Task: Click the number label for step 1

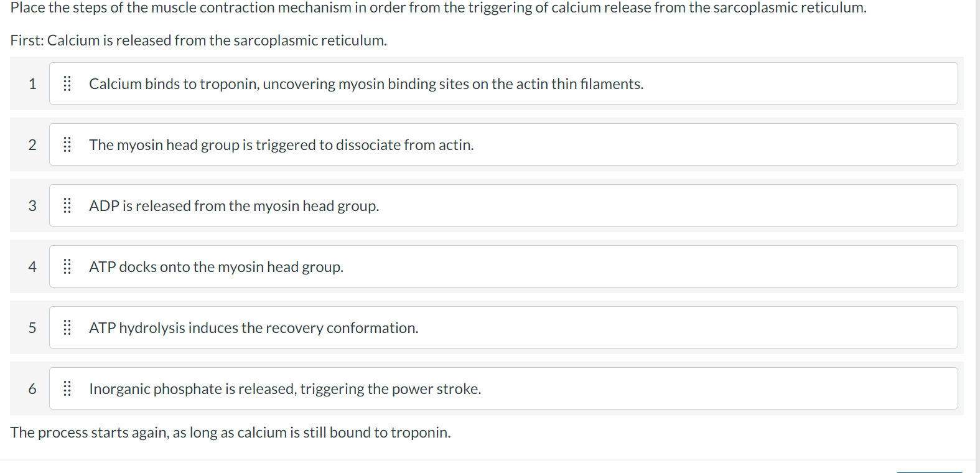Action: click(x=32, y=83)
